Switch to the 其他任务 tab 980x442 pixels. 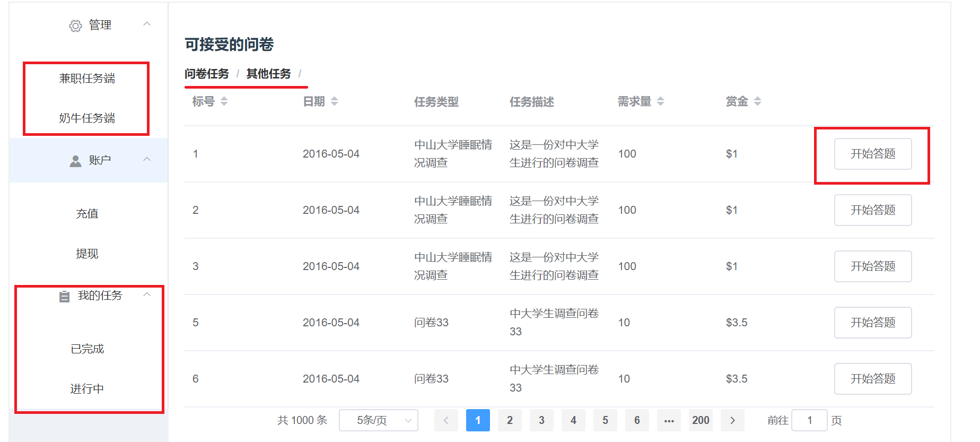tap(268, 74)
